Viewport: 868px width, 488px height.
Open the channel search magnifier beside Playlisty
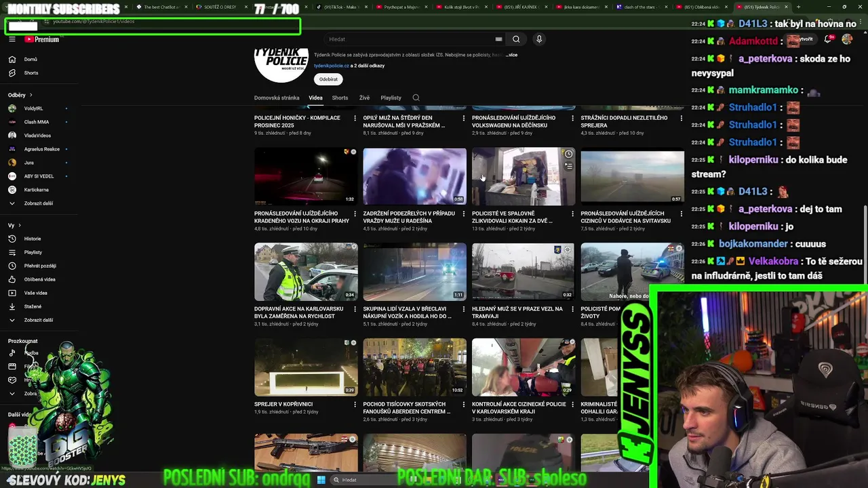click(x=416, y=98)
